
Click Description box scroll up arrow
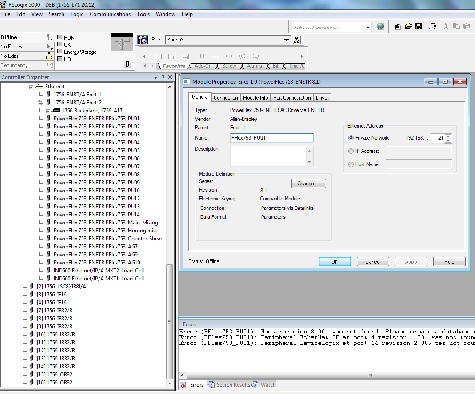click(310, 151)
